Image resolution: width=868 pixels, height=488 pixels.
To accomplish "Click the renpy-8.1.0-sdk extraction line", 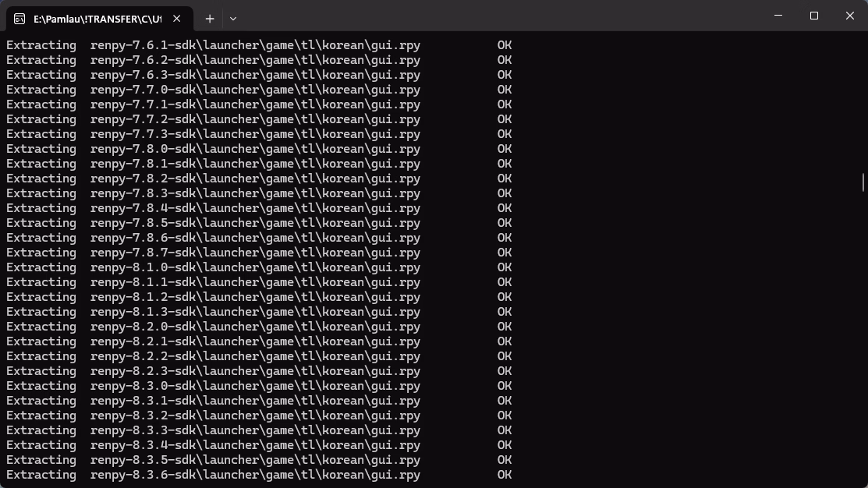I will 259,267.
